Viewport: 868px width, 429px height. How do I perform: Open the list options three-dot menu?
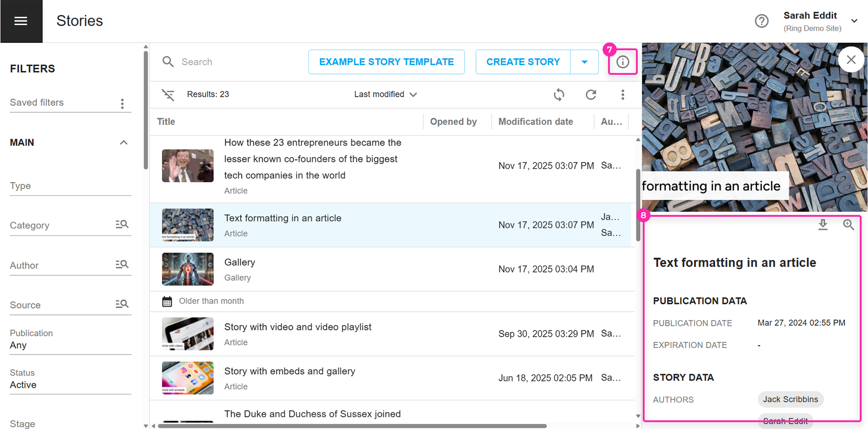[x=623, y=94]
